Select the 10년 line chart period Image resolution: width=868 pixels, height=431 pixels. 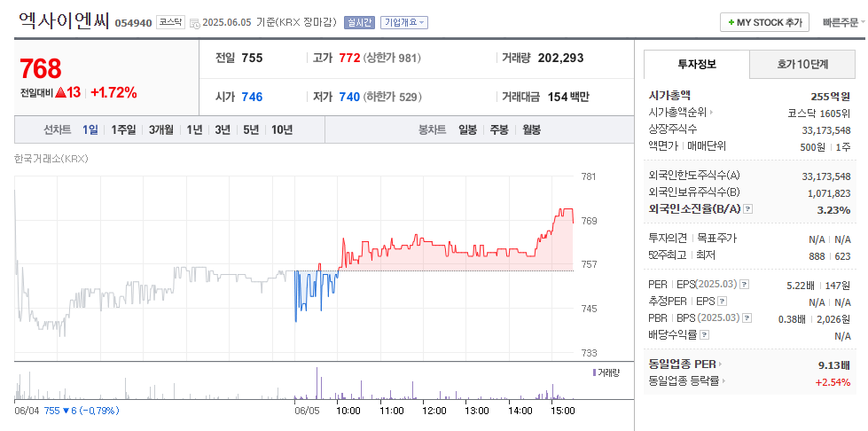pyautogui.click(x=282, y=130)
